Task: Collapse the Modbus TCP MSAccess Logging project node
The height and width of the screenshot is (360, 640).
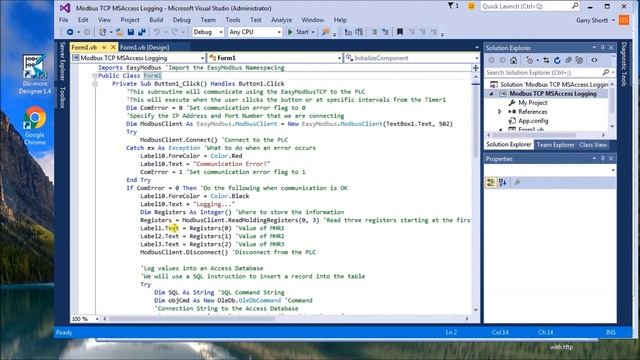Action: click(x=491, y=94)
